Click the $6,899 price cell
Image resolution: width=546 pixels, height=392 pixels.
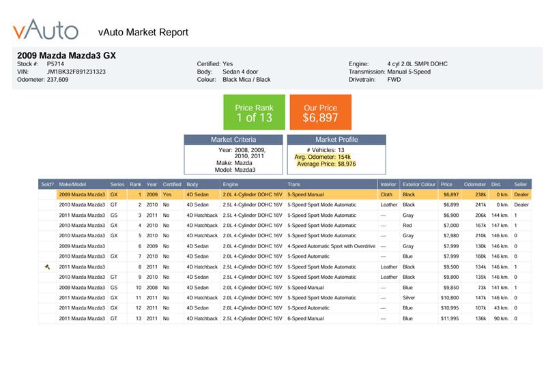click(451, 205)
